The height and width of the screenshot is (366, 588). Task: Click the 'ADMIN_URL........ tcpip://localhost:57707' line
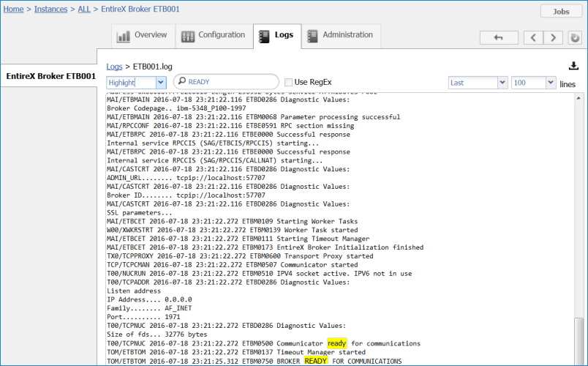[186, 178]
